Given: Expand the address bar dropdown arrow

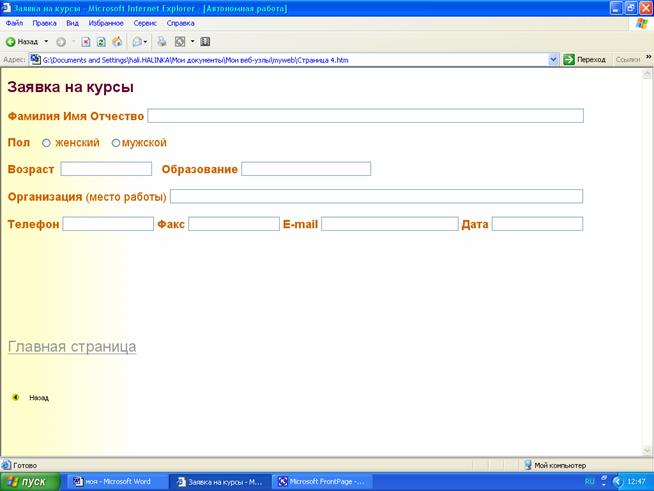Looking at the screenshot, I should 554,60.
